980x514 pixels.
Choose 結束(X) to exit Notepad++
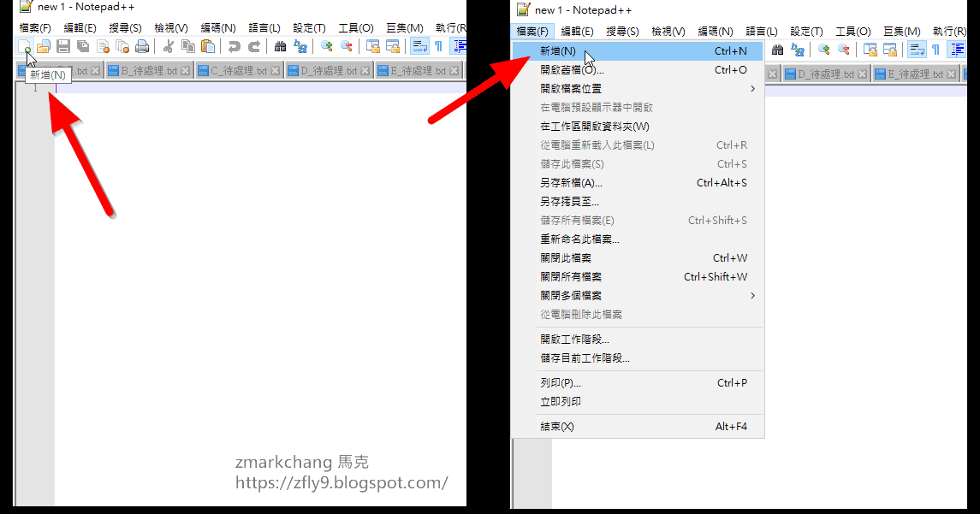point(638,427)
